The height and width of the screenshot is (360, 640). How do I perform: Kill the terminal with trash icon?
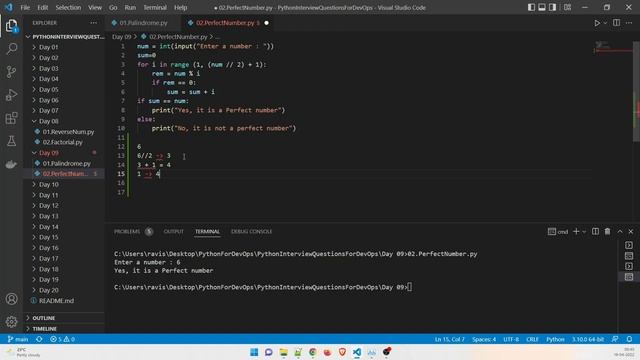607,231
